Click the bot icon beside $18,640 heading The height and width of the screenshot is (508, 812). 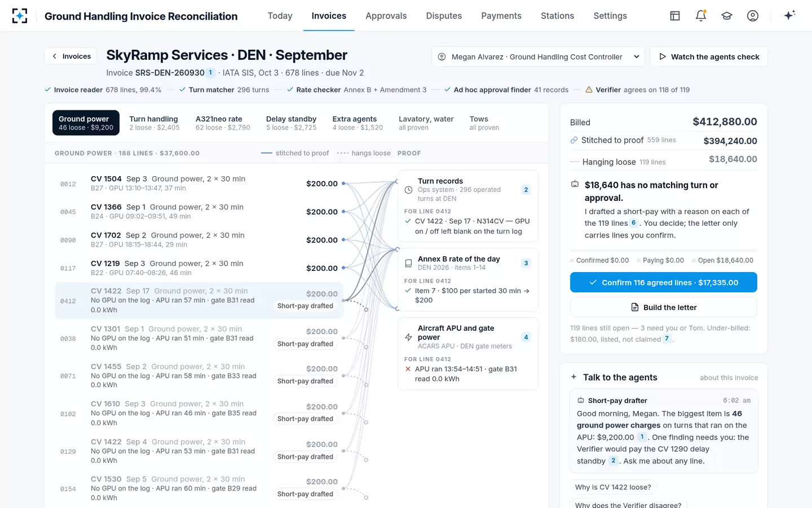[x=575, y=185]
